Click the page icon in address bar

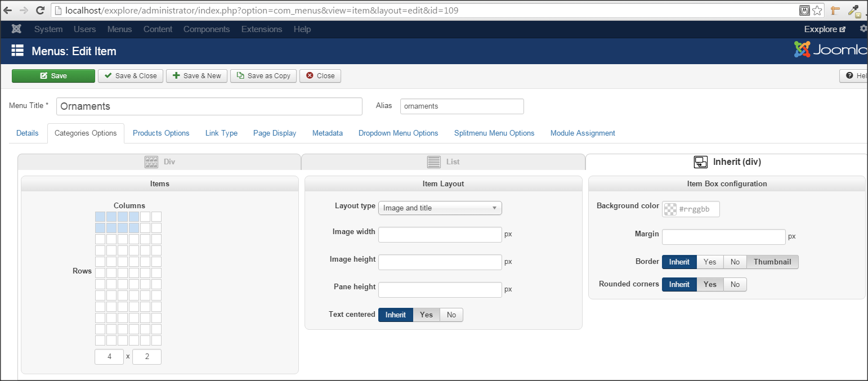(57, 11)
